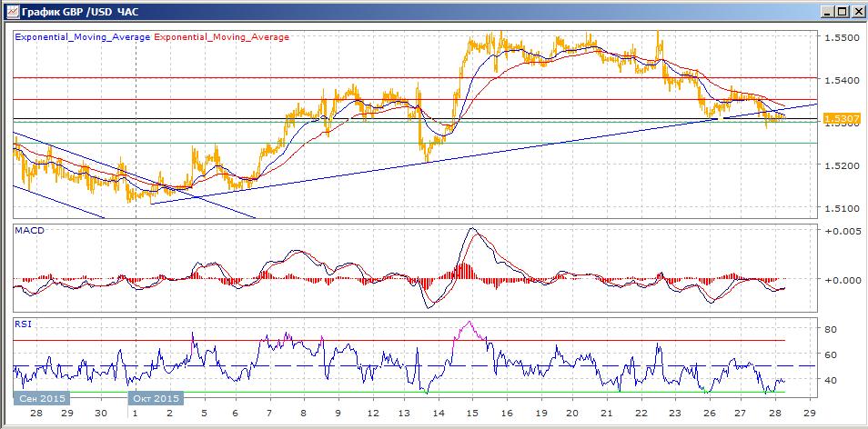Minimize the GBP/USD chart window

pos(827,11)
